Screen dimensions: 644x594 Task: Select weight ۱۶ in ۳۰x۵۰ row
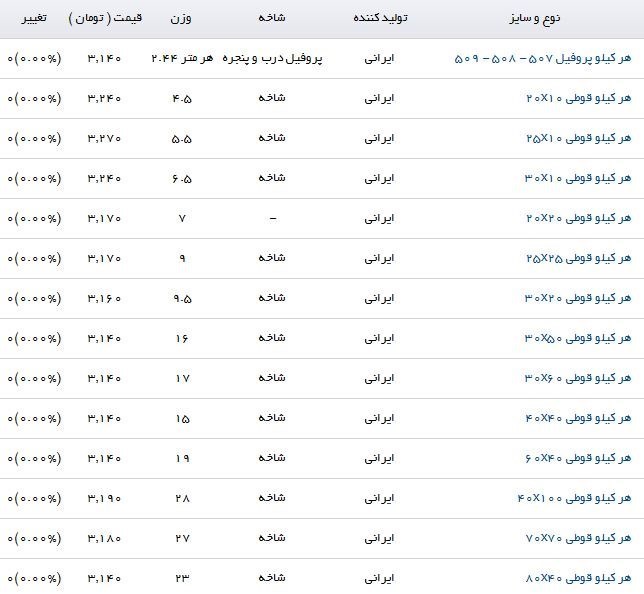coord(182,338)
